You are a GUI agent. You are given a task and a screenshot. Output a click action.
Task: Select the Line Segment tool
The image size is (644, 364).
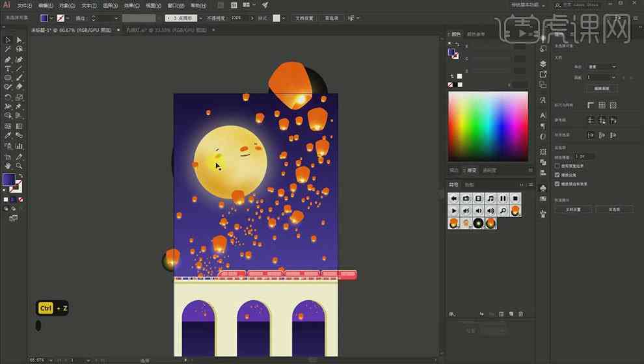click(x=19, y=68)
